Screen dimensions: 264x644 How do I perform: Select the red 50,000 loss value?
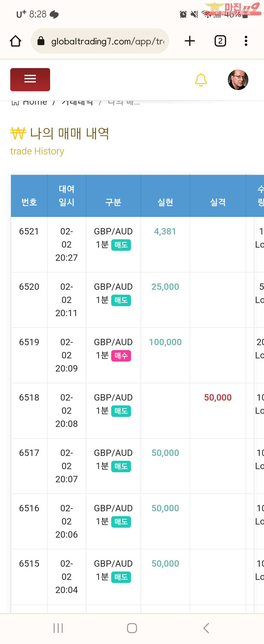218,398
